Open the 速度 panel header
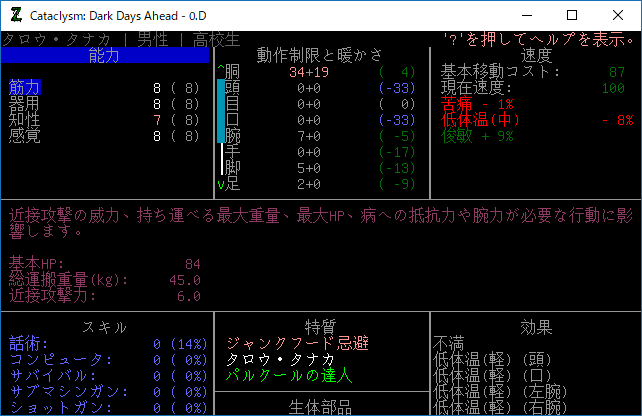The width and height of the screenshot is (642, 416). [536, 55]
